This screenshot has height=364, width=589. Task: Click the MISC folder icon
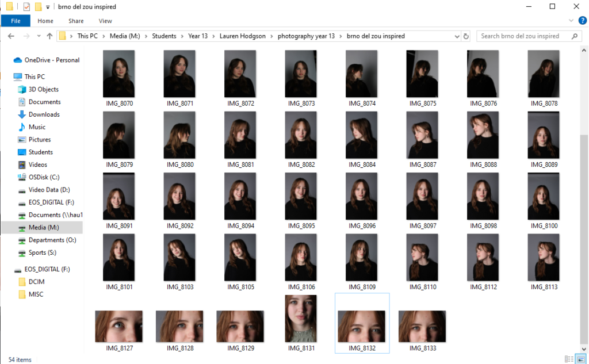(x=22, y=294)
